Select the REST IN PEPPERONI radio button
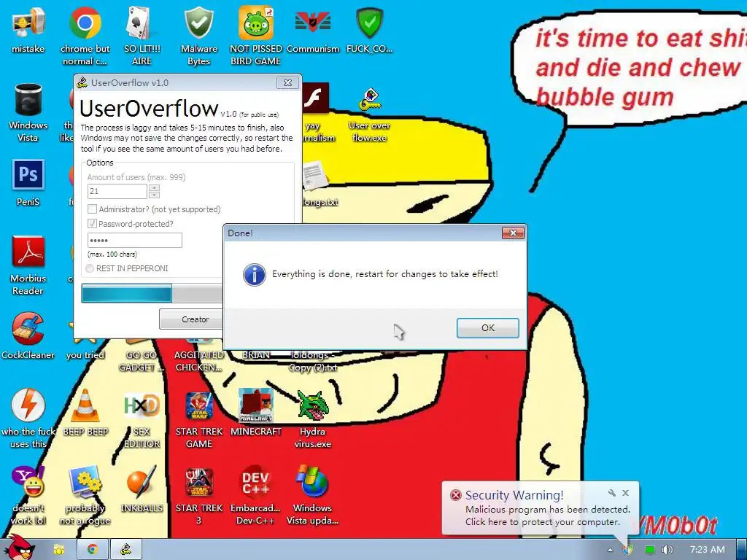This screenshot has height=560, width=747. 90,268
